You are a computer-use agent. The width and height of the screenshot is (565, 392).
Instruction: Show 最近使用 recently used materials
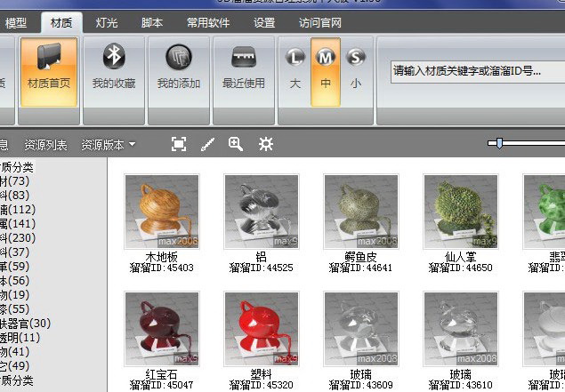pyautogui.click(x=244, y=69)
